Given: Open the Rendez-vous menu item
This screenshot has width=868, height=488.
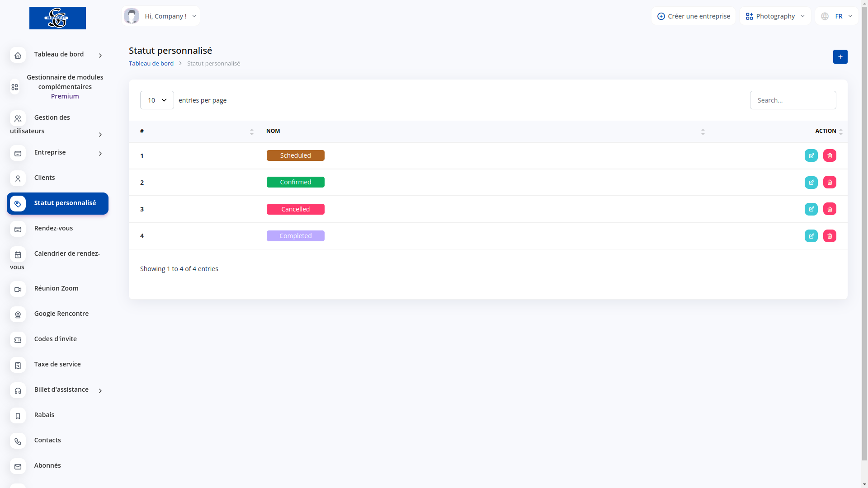Looking at the screenshot, I should (x=53, y=228).
